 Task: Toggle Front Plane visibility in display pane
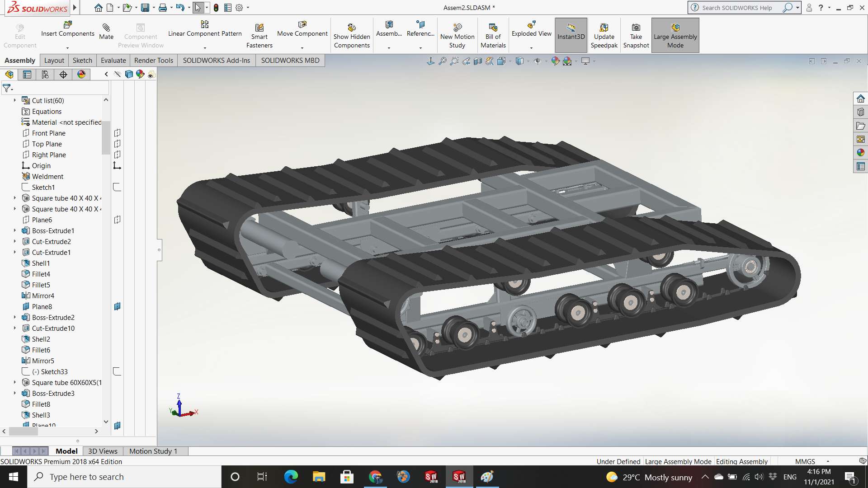click(x=117, y=133)
